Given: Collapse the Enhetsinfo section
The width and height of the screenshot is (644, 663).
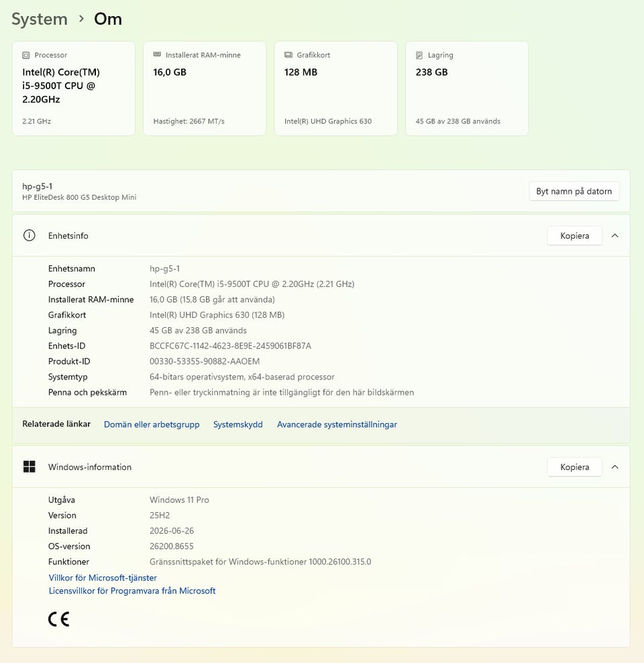Looking at the screenshot, I should tap(614, 235).
